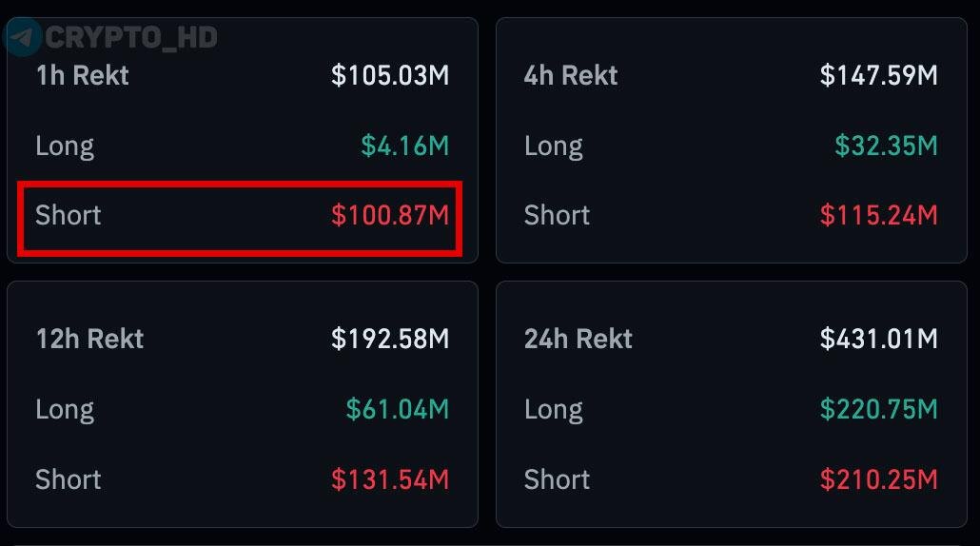Click the CRYPTO_HD watermark text
Image resolution: width=980 pixels, height=546 pixels.
pos(131,37)
